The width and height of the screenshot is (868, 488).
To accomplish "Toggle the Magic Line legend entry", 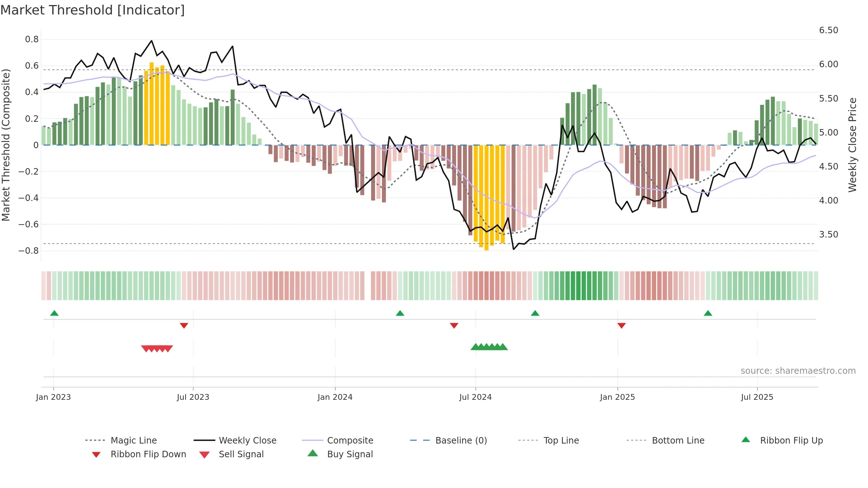I will (121, 440).
